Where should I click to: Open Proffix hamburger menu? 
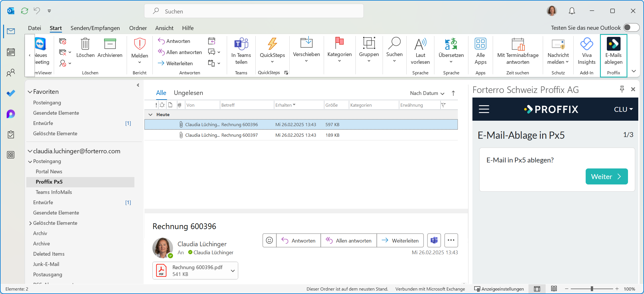(x=484, y=109)
